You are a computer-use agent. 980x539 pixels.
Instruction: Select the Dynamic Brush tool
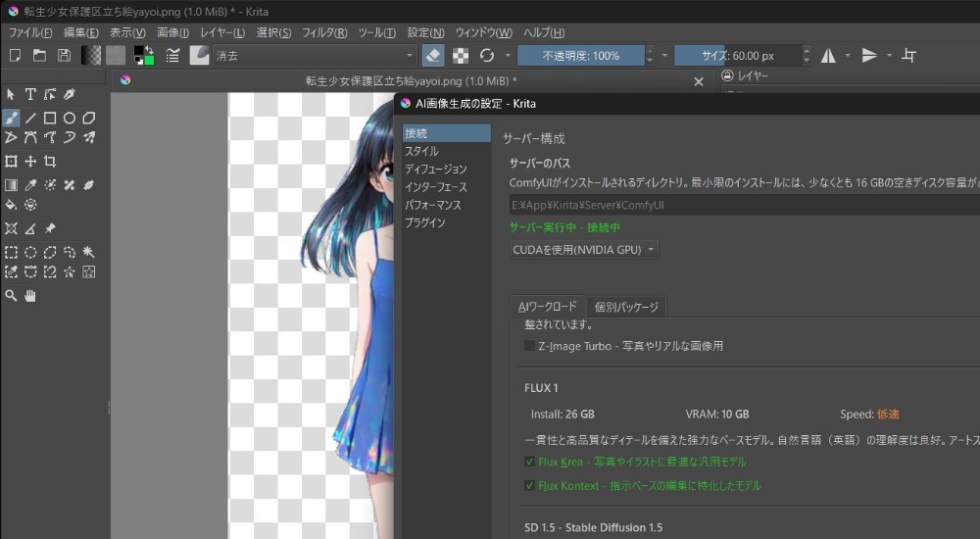[70, 137]
